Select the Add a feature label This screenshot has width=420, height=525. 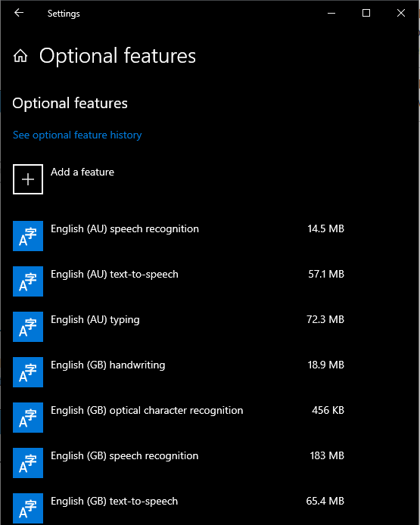[82, 172]
